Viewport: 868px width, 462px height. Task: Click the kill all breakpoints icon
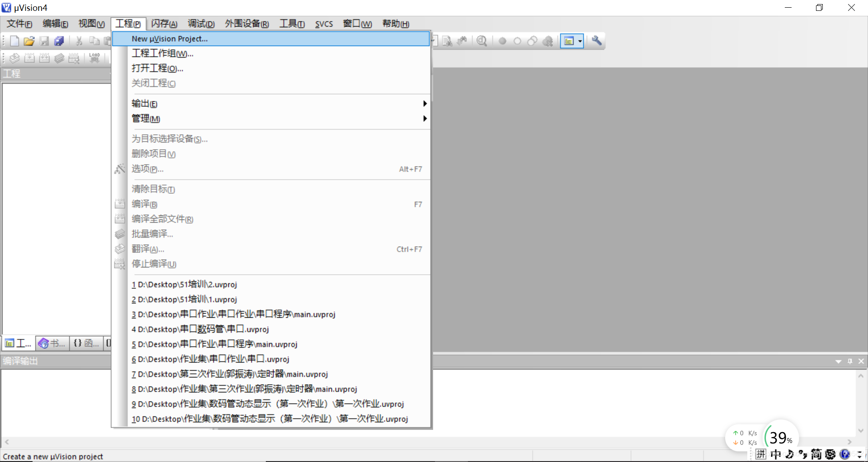coord(547,41)
